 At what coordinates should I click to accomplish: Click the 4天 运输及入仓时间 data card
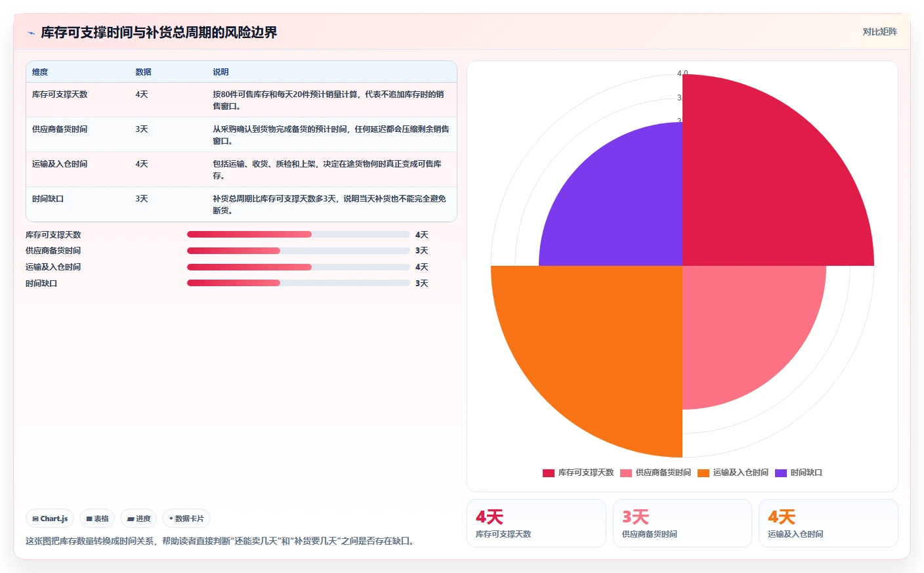pyautogui.click(x=828, y=523)
